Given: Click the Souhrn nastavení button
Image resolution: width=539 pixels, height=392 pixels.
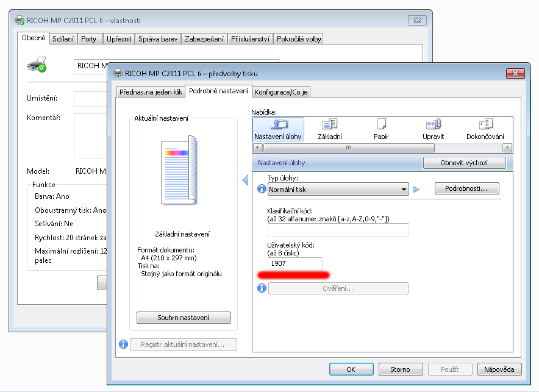Looking at the screenshot, I should [x=184, y=318].
